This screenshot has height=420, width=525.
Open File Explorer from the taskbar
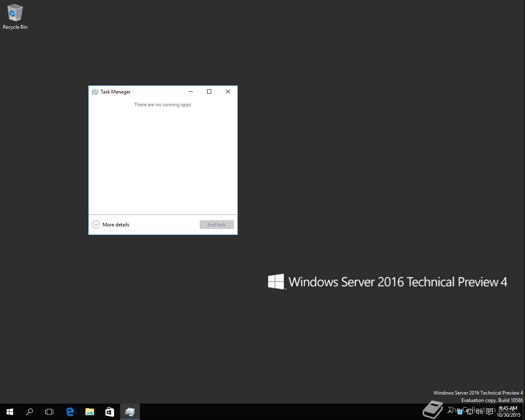point(89,412)
